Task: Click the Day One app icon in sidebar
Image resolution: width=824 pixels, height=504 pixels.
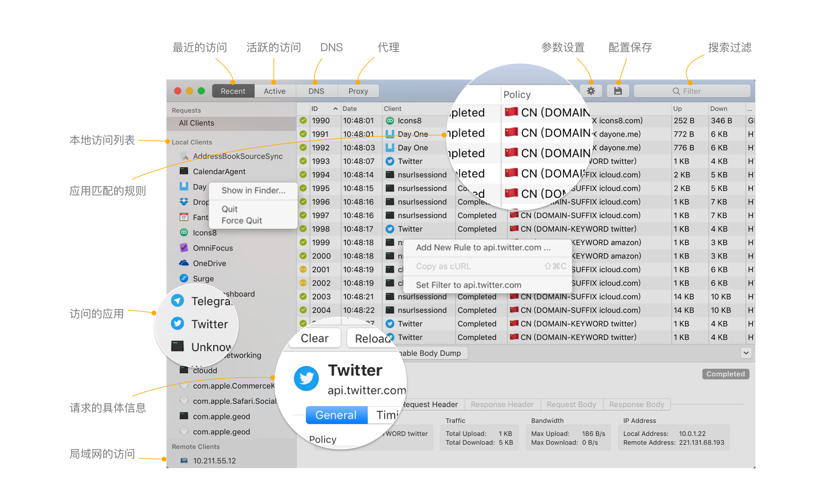Action: tap(184, 186)
